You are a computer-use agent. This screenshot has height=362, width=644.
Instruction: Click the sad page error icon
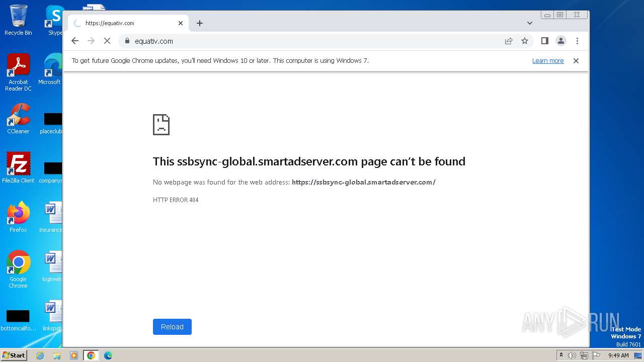pyautogui.click(x=162, y=125)
